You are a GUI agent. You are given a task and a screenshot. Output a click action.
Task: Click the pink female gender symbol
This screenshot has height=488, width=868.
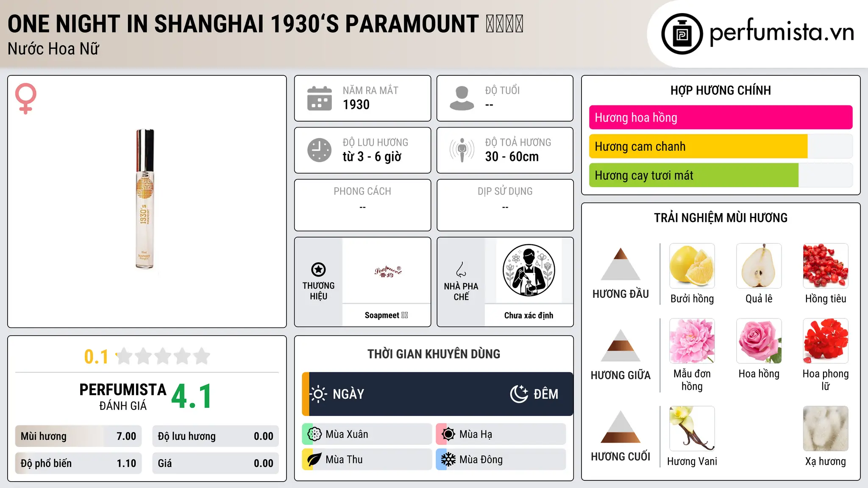point(26,98)
